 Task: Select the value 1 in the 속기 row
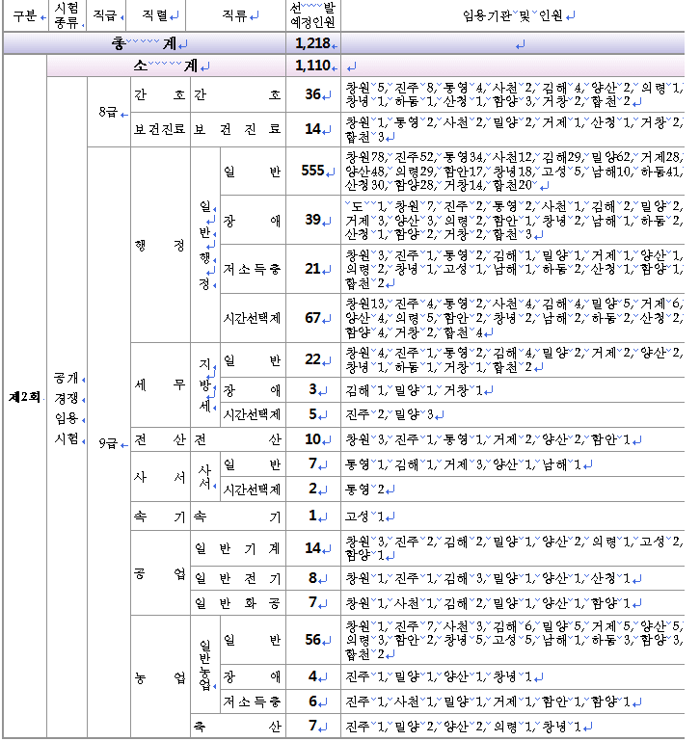tap(313, 516)
